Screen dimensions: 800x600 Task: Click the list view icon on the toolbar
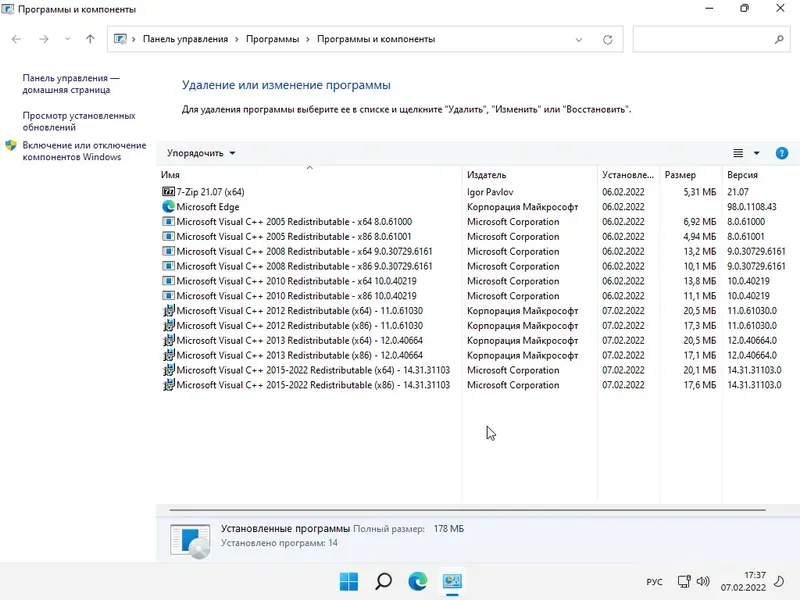pos(736,153)
